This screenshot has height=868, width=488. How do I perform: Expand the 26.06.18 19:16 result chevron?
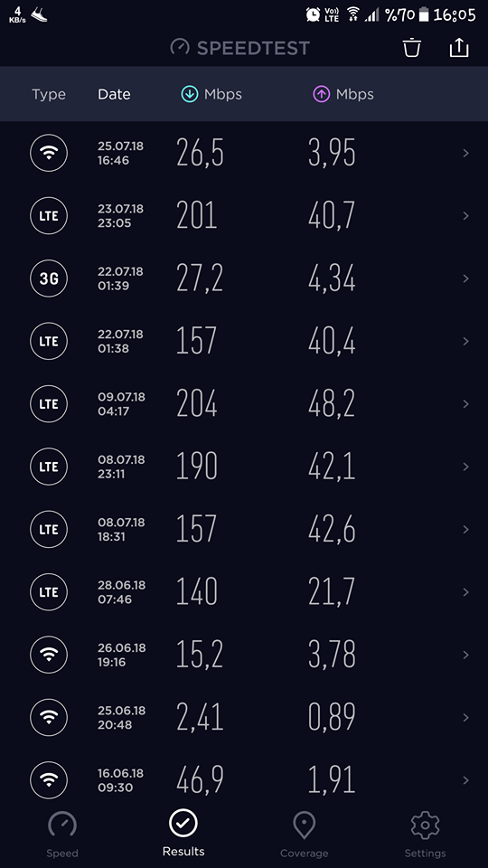click(466, 655)
